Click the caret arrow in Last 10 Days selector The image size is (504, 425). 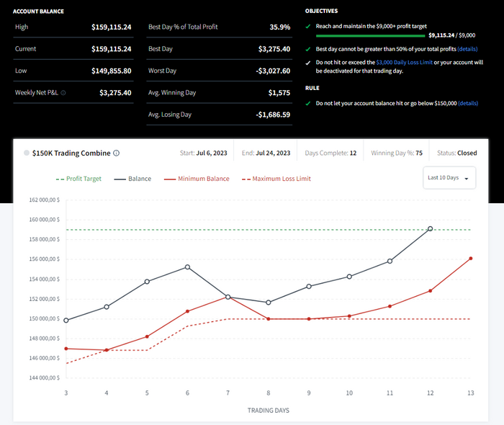tap(466, 178)
